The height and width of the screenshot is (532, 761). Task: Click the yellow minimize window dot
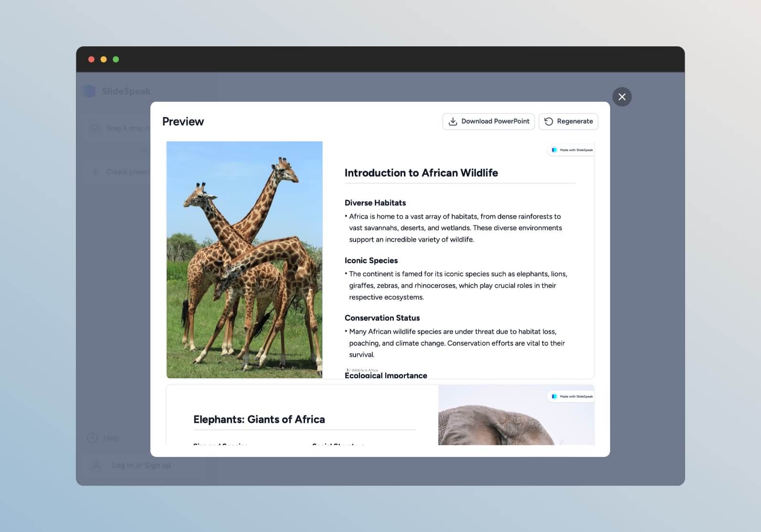[x=103, y=59]
